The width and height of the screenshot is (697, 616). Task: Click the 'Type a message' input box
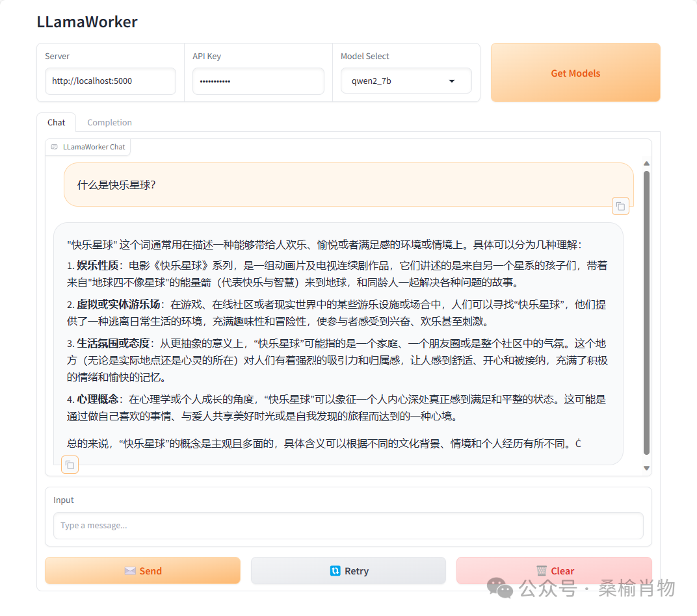[348, 526]
